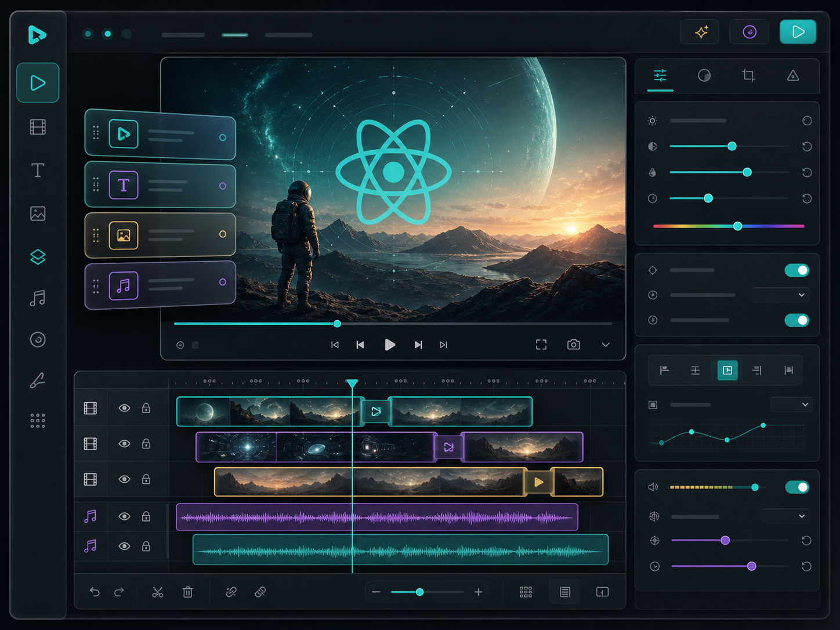Toggle the first teal switch in effects panel

(796, 270)
